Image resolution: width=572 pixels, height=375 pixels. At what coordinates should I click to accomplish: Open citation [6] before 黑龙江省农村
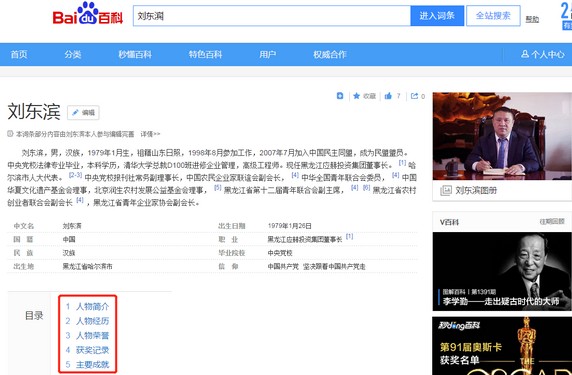pos(366,188)
